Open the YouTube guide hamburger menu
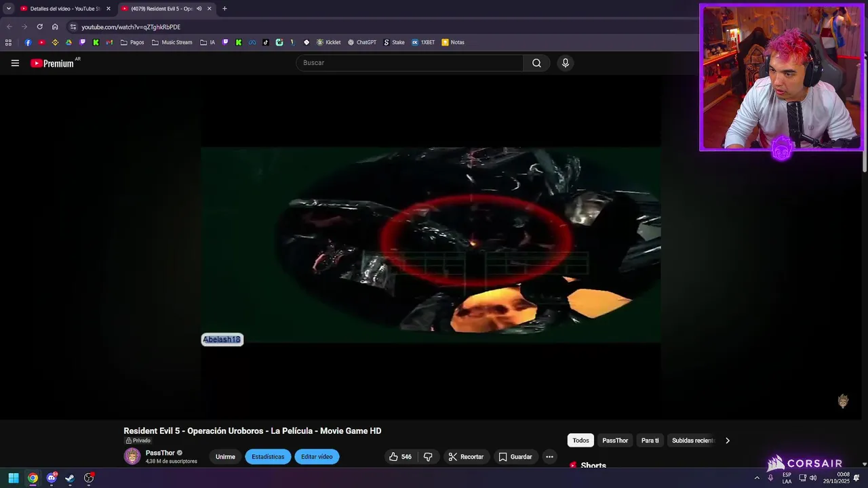This screenshot has height=488, width=868. coord(15,63)
